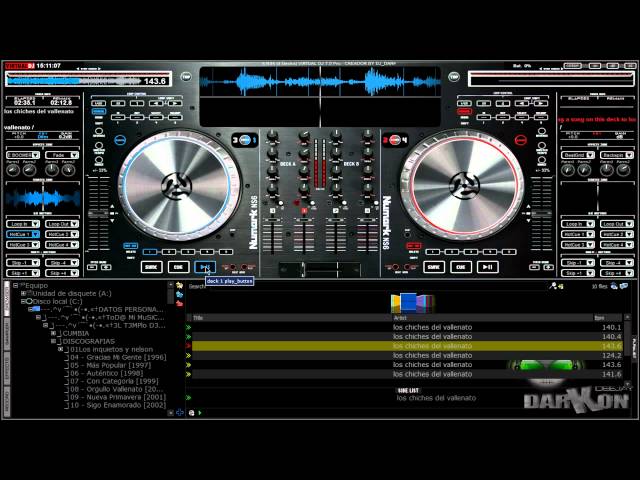The width and height of the screenshot is (640, 480).
Task: Click right deck sampler pad 1
Action: pyautogui.click(x=433, y=252)
